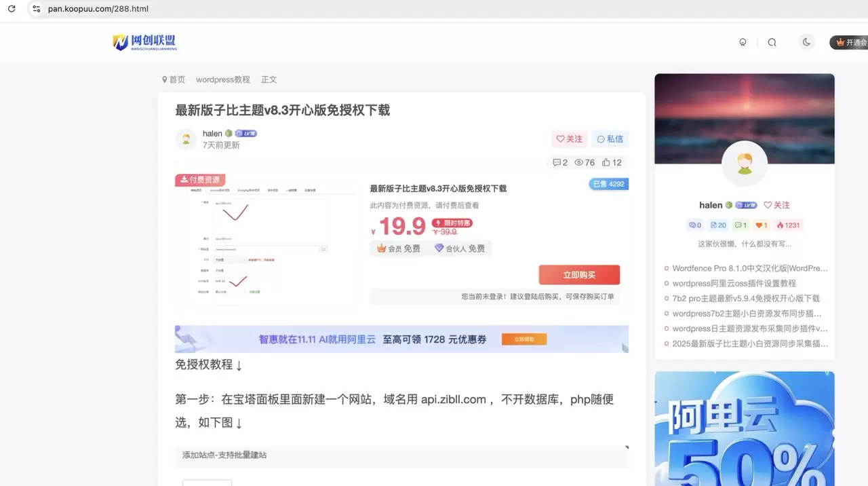Open the customer service headset icon in header

pos(743,42)
